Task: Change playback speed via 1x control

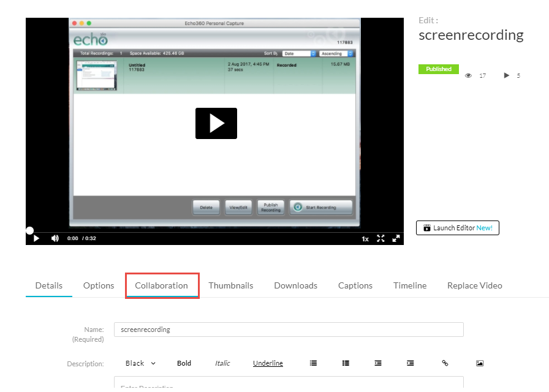Action: pos(365,239)
